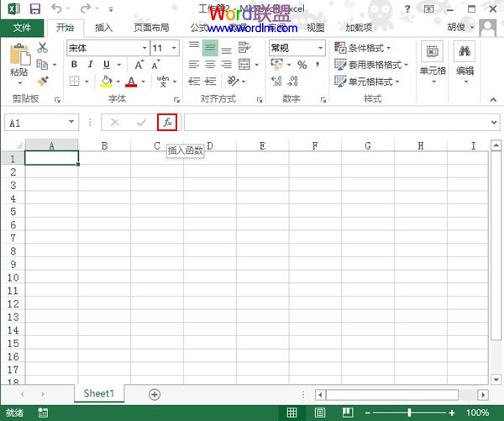Click the wén phonetic guide icon
The width and height of the screenshot is (504, 421).
pos(163,81)
